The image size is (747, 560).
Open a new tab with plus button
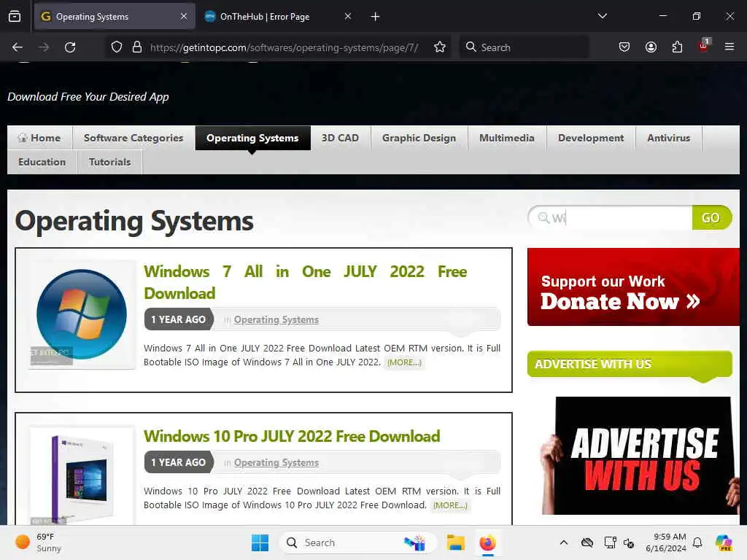[376, 17]
